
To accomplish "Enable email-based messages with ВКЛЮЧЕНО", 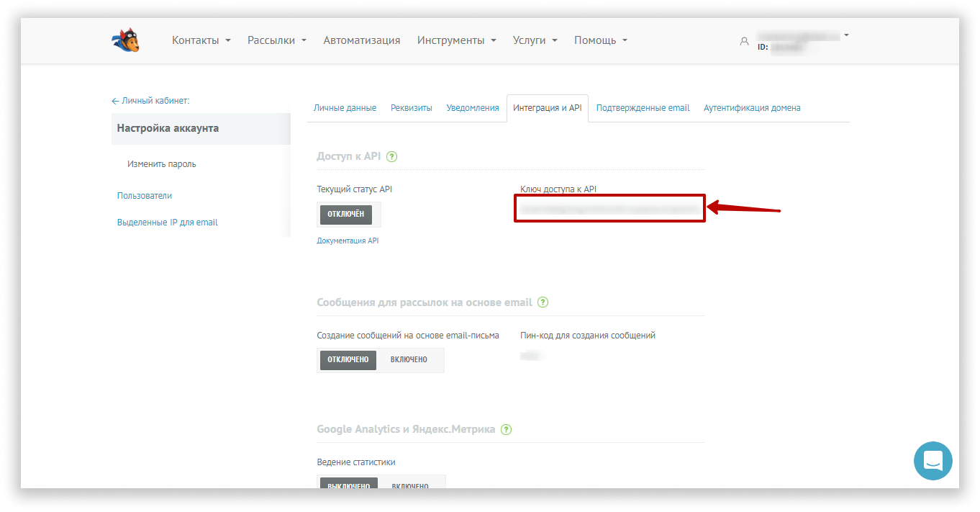I will 409,359.
